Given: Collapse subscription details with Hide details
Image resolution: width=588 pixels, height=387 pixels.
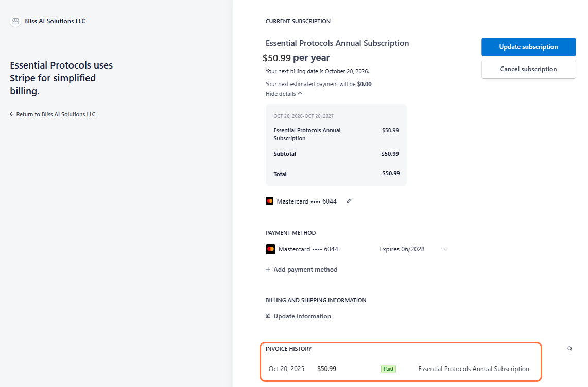Looking at the screenshot, I should (281, 94).
